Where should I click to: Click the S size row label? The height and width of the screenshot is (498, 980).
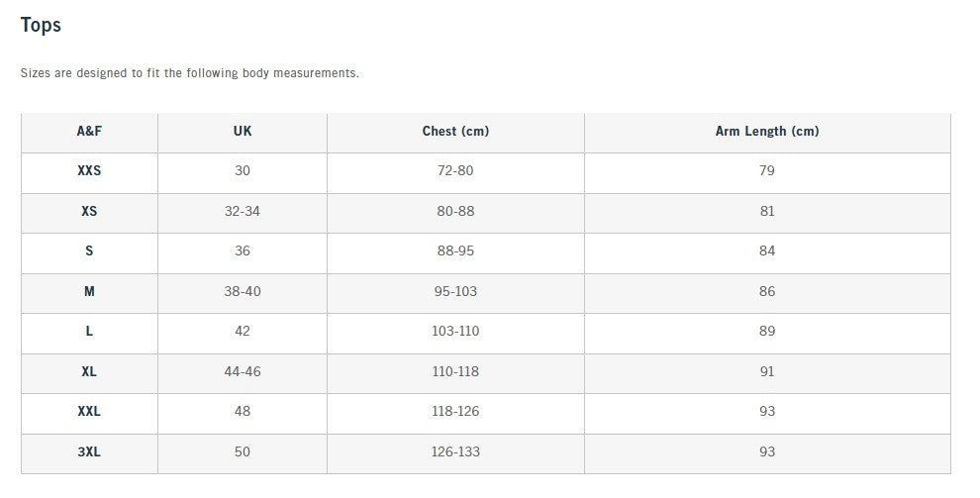tap(89, 250)
